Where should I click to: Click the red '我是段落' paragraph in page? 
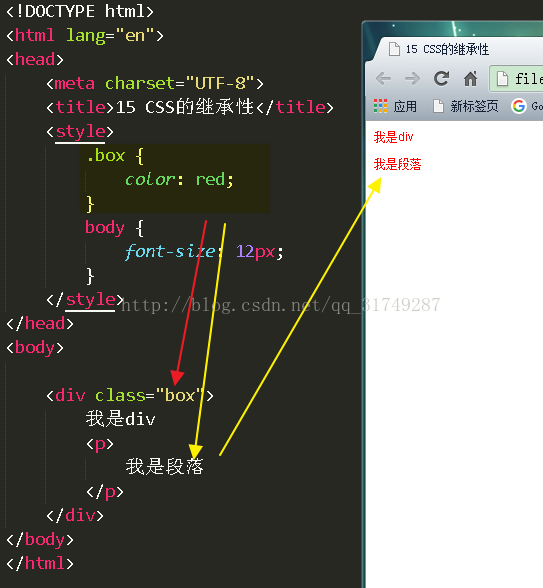point(397,164)
